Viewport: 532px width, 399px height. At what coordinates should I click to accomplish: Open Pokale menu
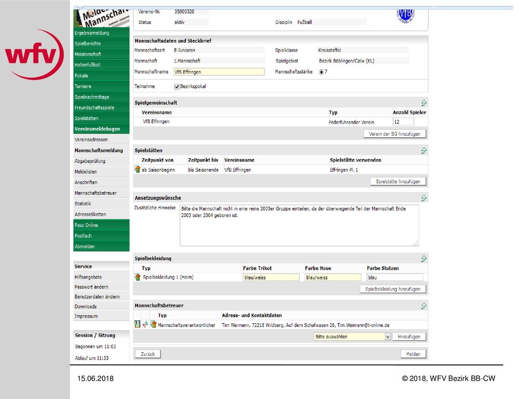point(101,75)
